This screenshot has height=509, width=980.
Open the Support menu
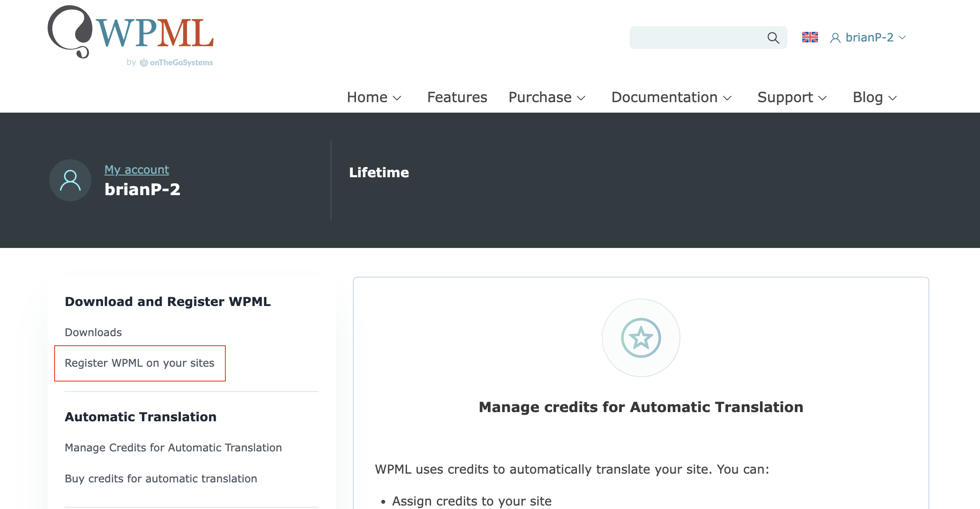click(792, 97)
